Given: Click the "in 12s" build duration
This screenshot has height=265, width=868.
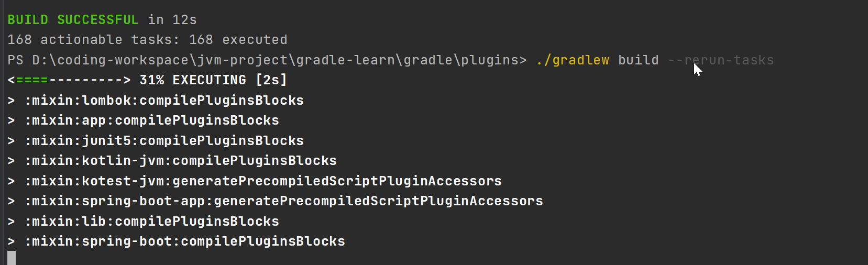Looking at the screenshot, I should coord(172,20).
